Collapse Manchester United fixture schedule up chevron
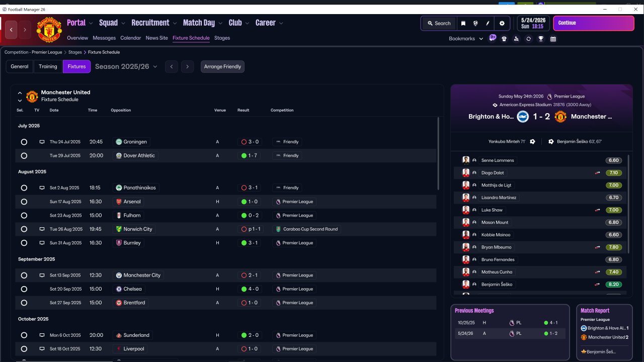This screenshot has width=644, height=362. coord(20,93)
